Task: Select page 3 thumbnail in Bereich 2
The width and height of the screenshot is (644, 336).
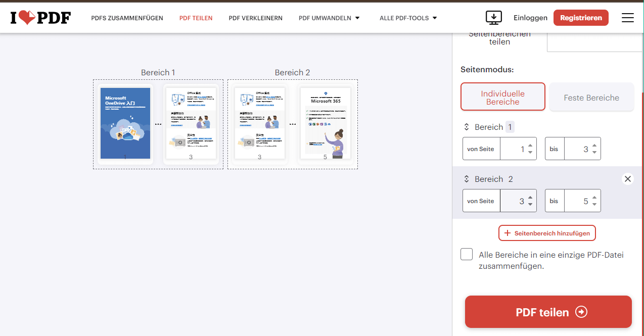Action: click(x=260, y=124)
